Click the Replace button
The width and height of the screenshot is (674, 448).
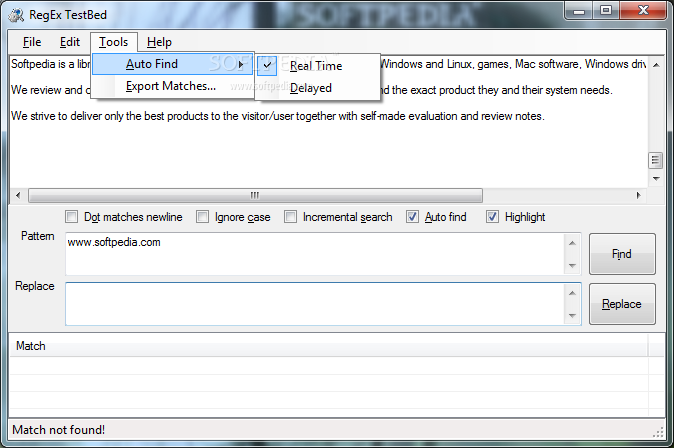622,304
